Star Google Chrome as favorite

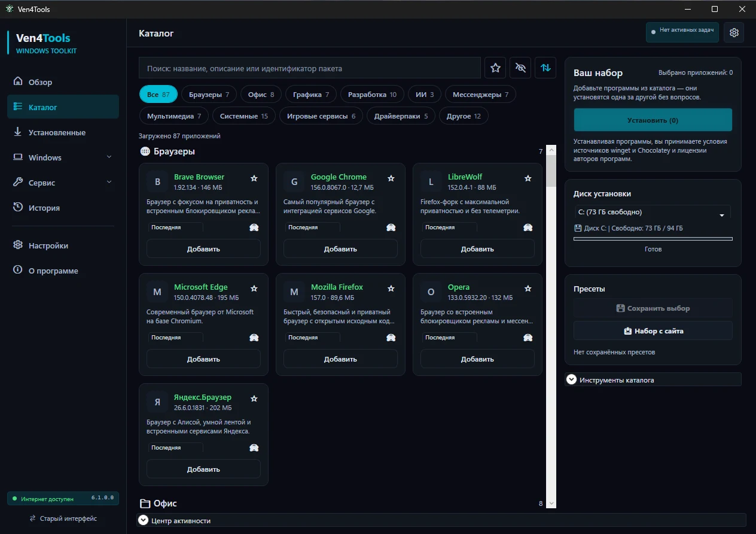[391, 178]
